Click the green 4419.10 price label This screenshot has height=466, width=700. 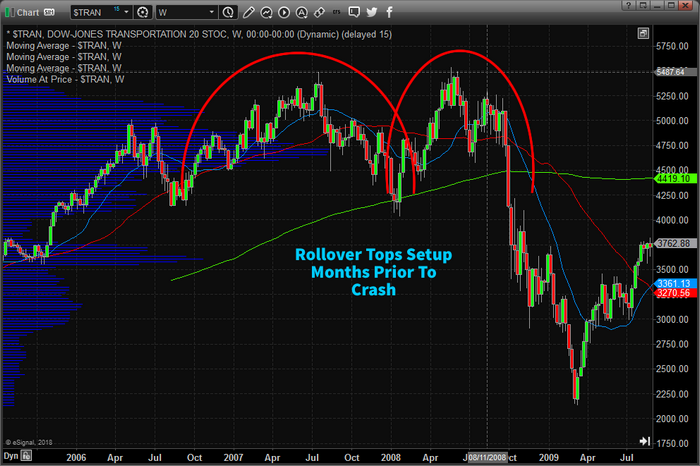coord(670,178)
